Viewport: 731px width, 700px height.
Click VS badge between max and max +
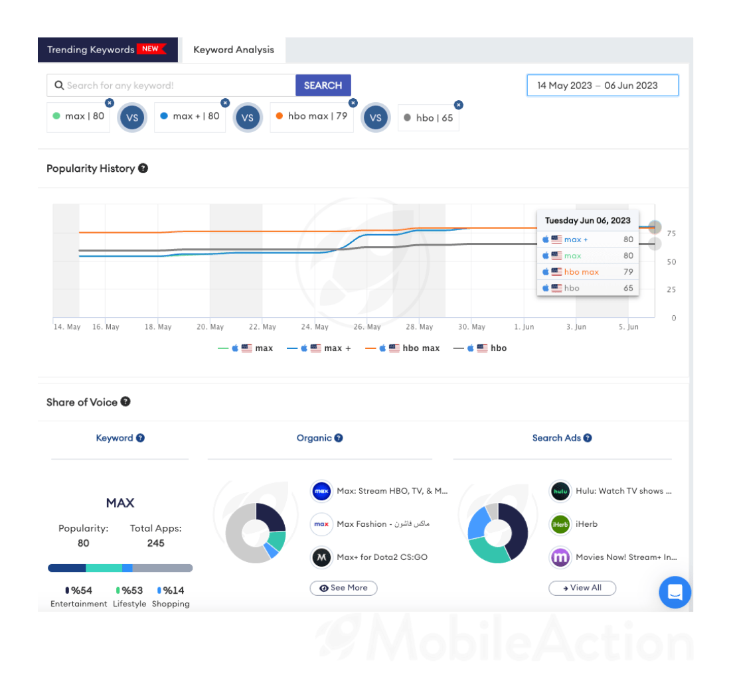[x=132, y=117]
